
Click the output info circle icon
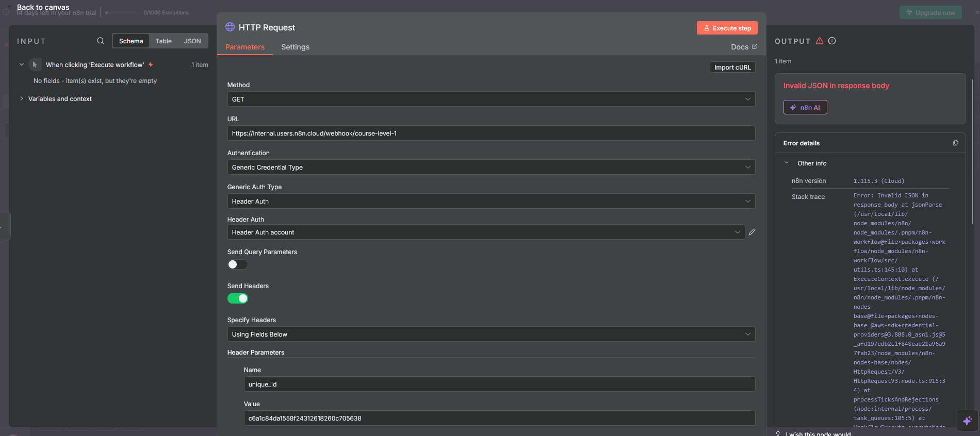(x=832, y=41)
